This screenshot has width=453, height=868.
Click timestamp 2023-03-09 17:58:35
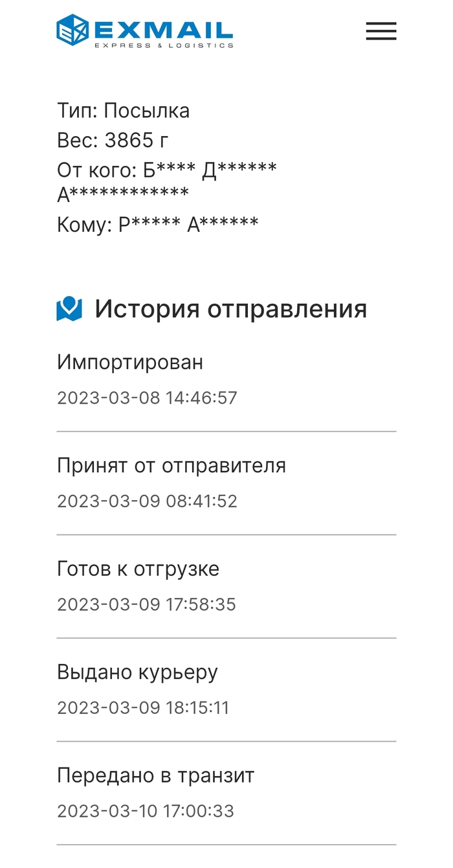(x=146, y=604)
